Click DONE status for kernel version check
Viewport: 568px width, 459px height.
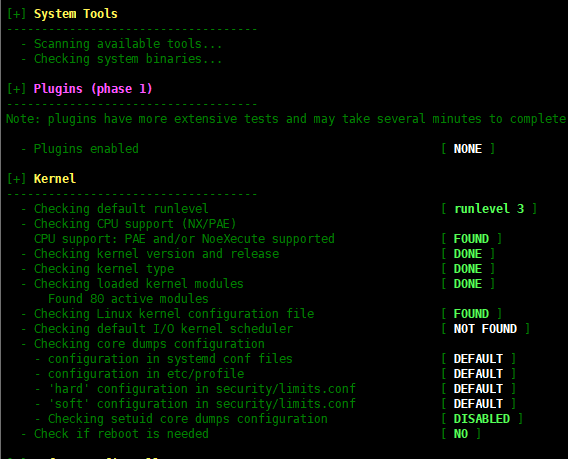tap(468, 254)
